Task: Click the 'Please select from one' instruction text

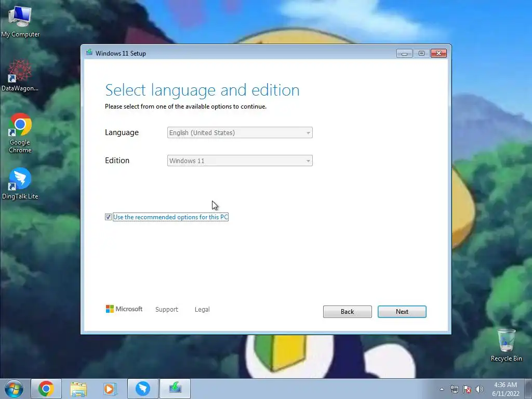Action: pos(185,107)
